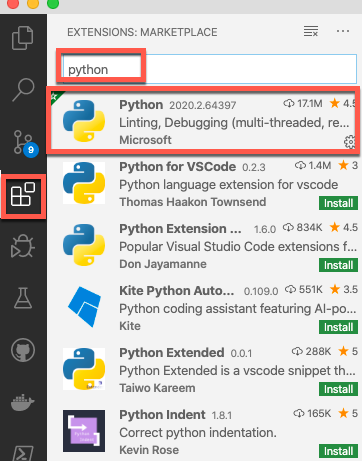Click the Kite Python extension logo
This screenshot has height=461, width=362.
[84, 307]
